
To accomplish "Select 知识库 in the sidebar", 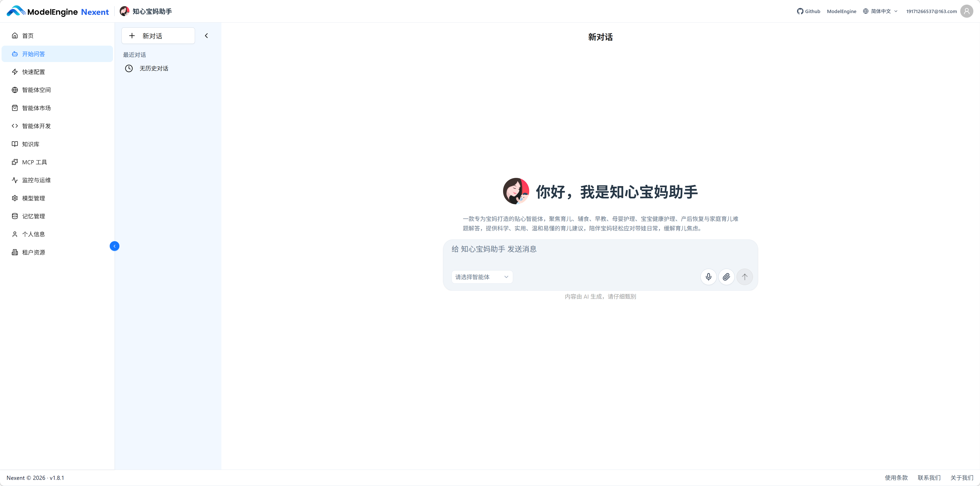I will click(30, 144).
